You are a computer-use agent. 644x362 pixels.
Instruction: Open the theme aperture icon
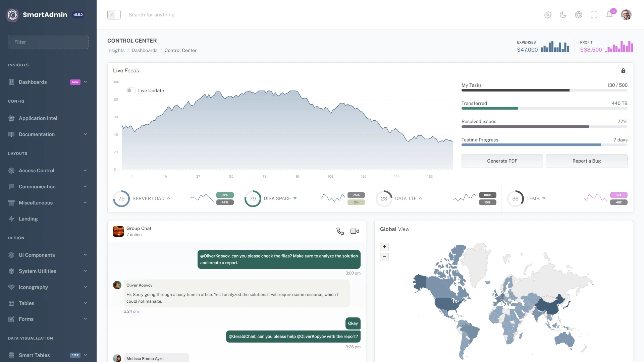pyautogui.click(x=579, y=15)
